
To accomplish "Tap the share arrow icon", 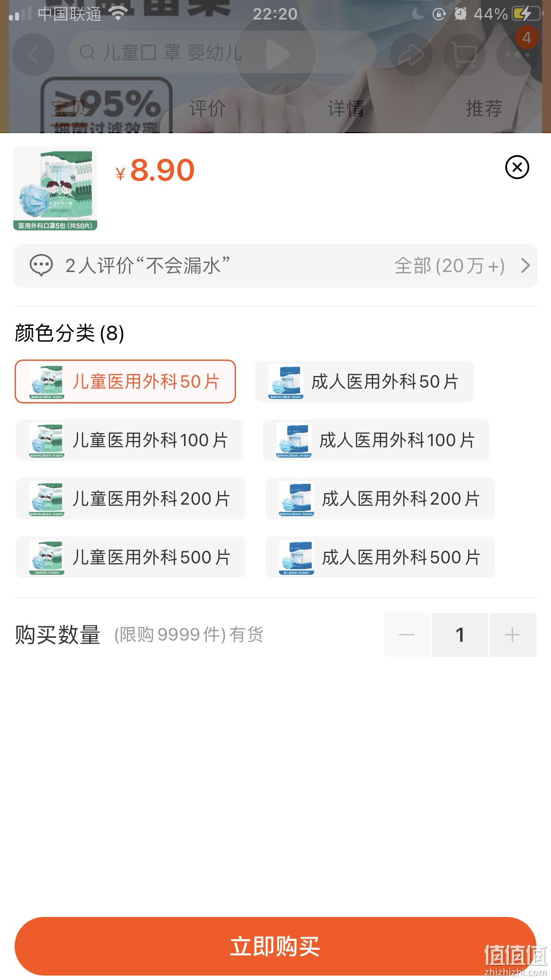I will point(411,55).
